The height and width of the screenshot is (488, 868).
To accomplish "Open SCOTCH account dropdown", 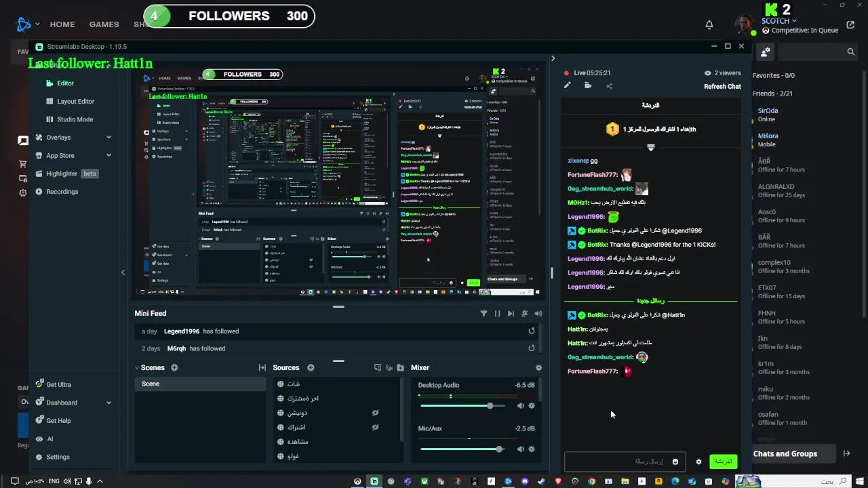I will coord(778,21).
